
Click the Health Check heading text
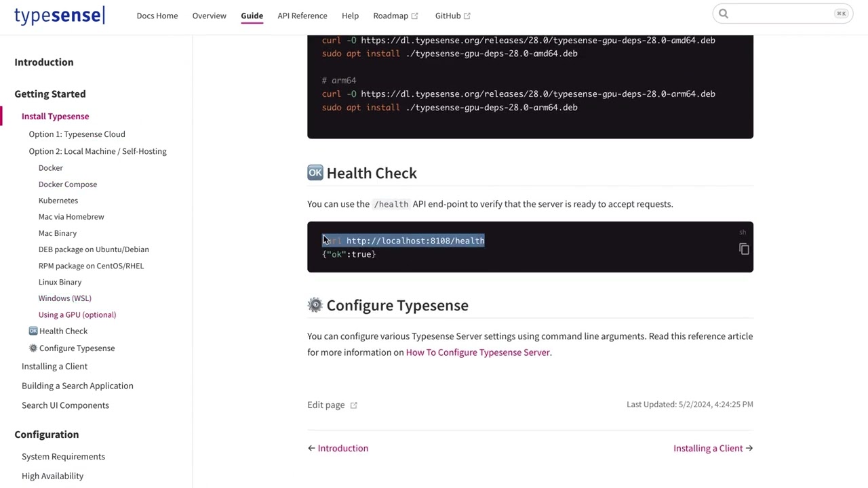click(372, 173)
